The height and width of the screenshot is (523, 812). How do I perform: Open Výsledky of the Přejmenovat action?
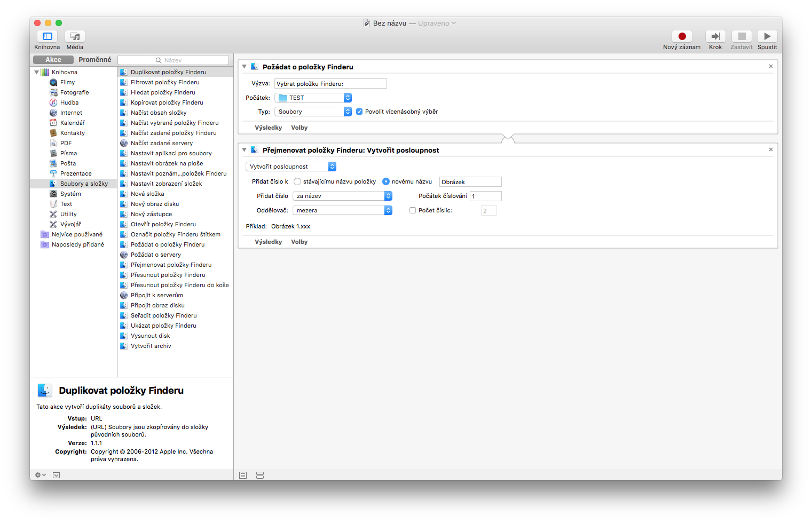click(269, 242)
